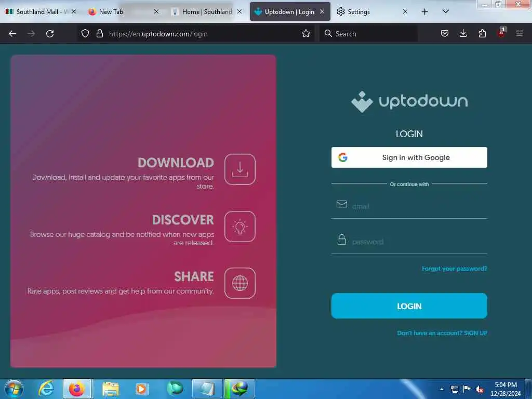Screen dimensions: 532x399
Task: Open the clock showing 5:04 PM
Action: point(506,389)
